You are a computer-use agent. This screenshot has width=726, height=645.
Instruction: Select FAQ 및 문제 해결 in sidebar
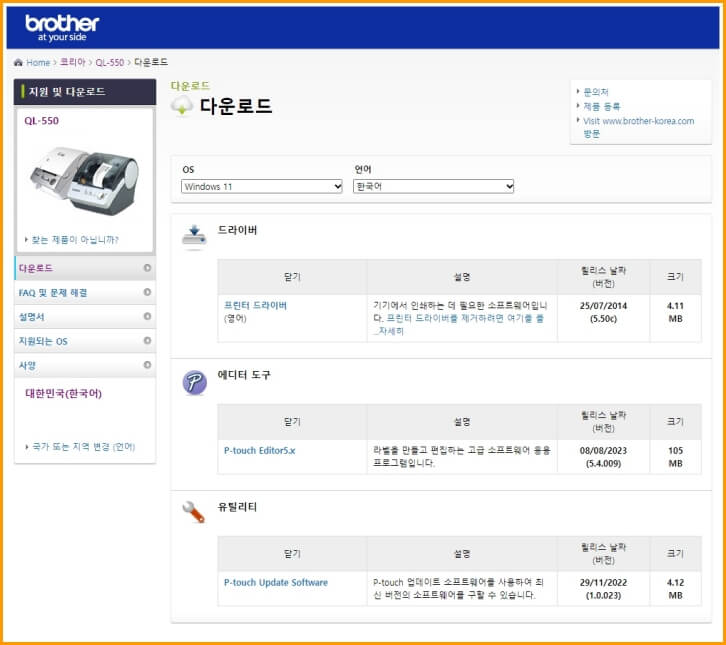pos(85,293)
